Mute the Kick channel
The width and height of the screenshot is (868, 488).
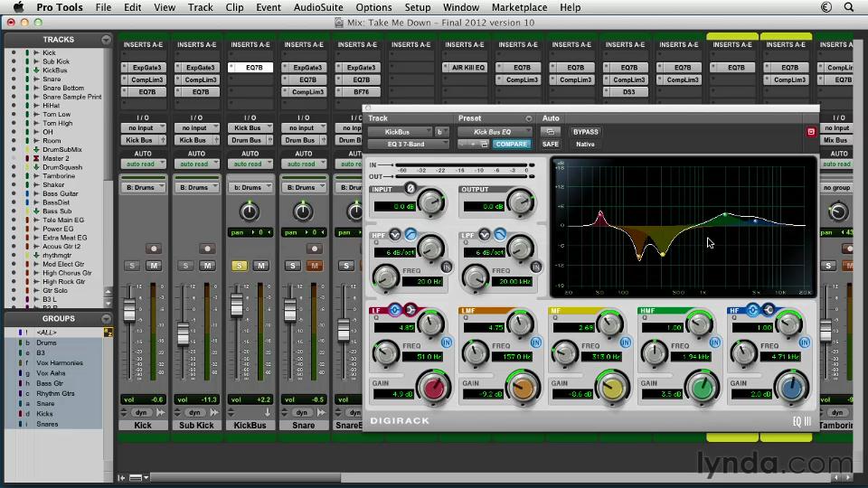coord(154,266)
